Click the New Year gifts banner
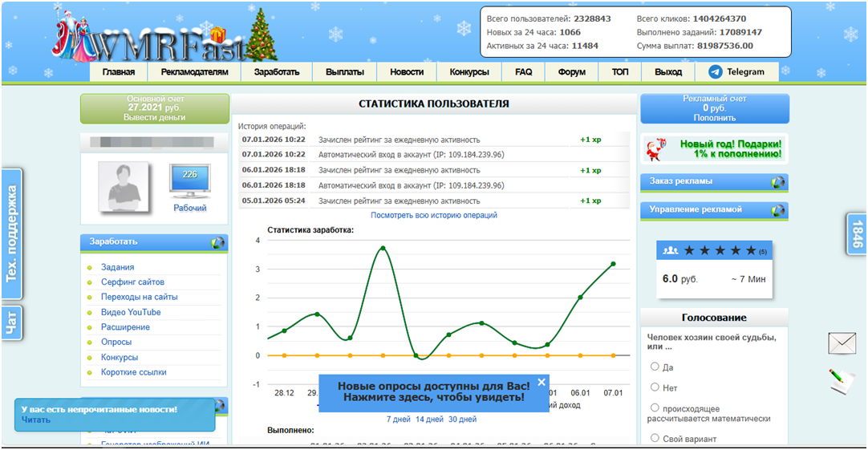Image resolution: width=868 pixels, height=450 pixels. (714, 149)
